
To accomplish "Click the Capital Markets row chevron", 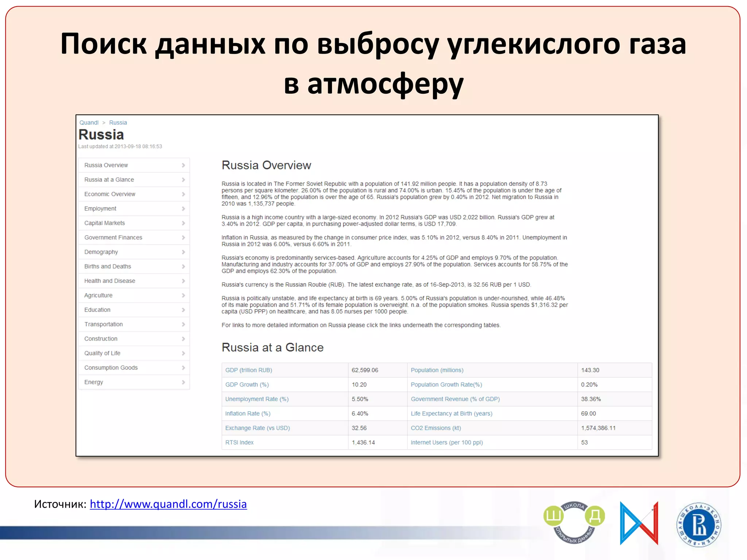I will coord(183,223).
